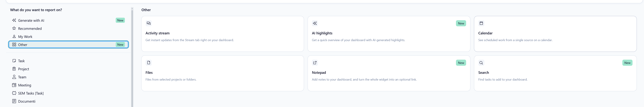Click the Calendar widget icon

[481, 23]
